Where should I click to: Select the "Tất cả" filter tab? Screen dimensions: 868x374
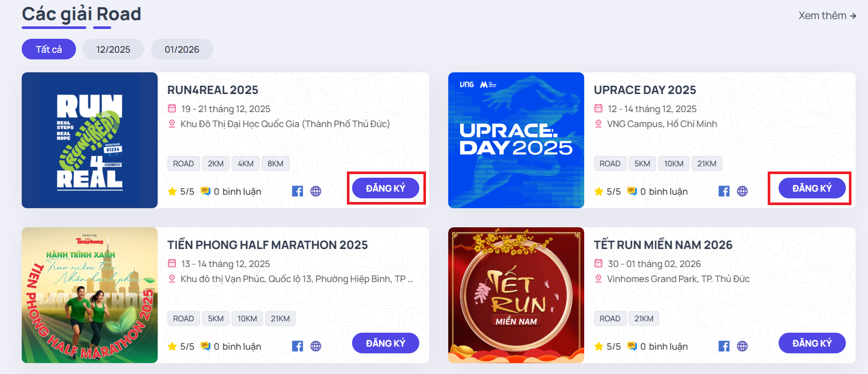point(49,49)
